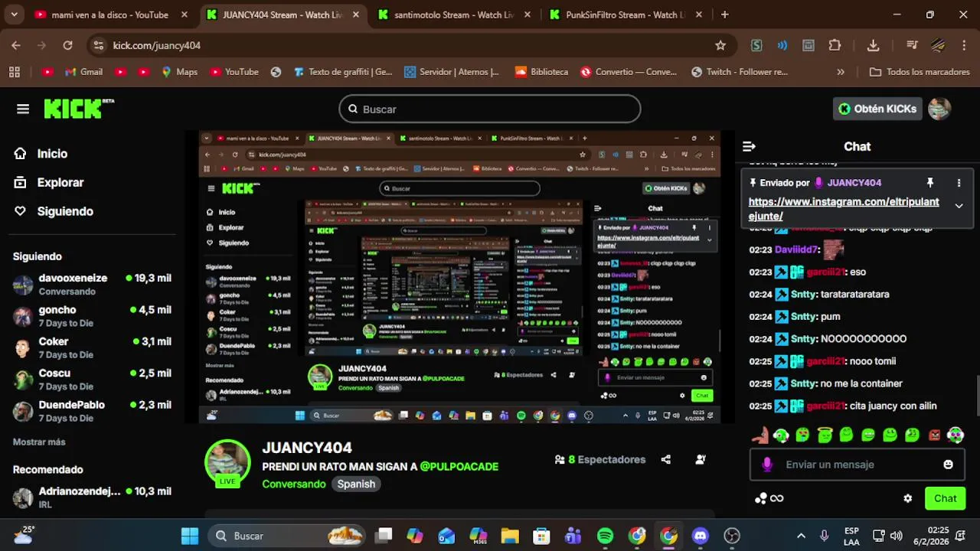Screen dimensions: 980x551
Task: Switch to mami ven a la disco YouTube tab
Action: coord(111,15)
